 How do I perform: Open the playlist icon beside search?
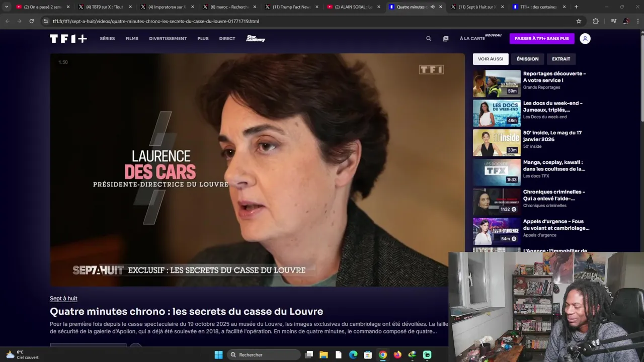click(x=445, y=39)
